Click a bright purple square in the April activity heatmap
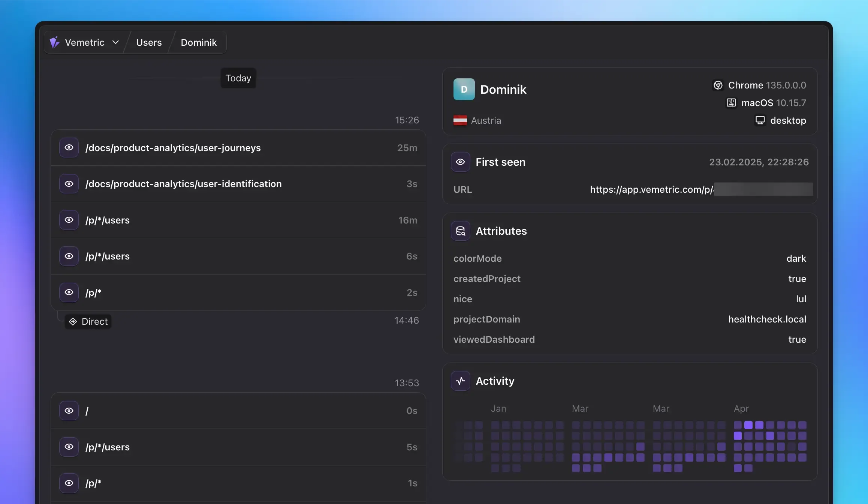The width and height of the screenshot is (868, 504). pyautogui.click(x=748, y=425)
